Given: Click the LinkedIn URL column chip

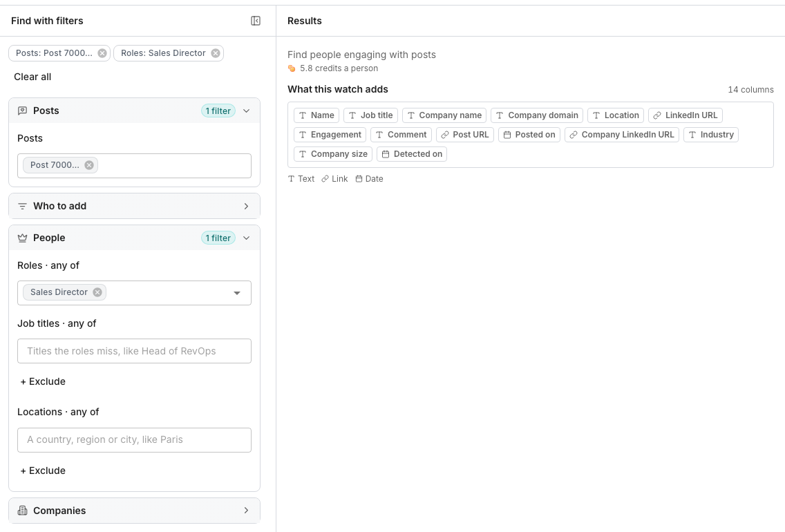Looking at the screenshot, I should click(685, 115).
